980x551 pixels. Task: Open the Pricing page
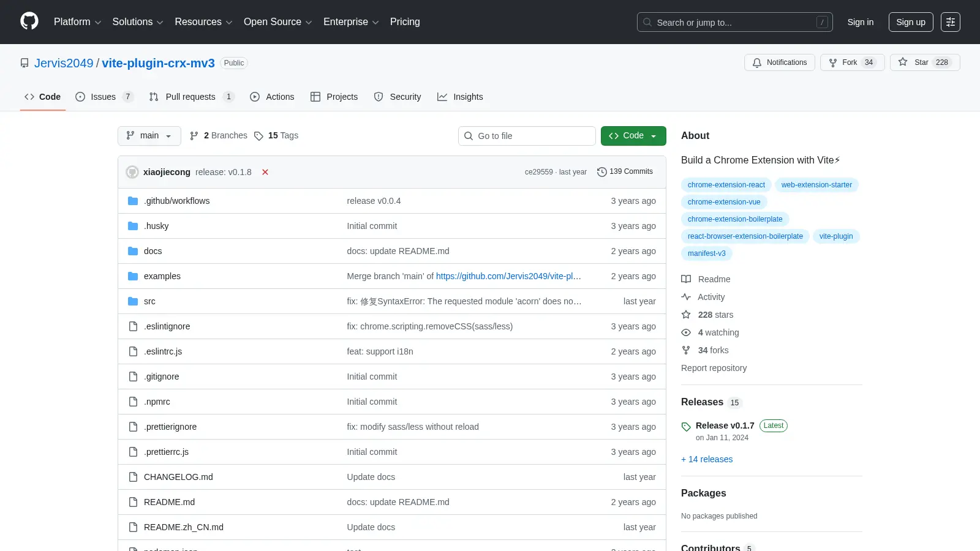[405, 22]
